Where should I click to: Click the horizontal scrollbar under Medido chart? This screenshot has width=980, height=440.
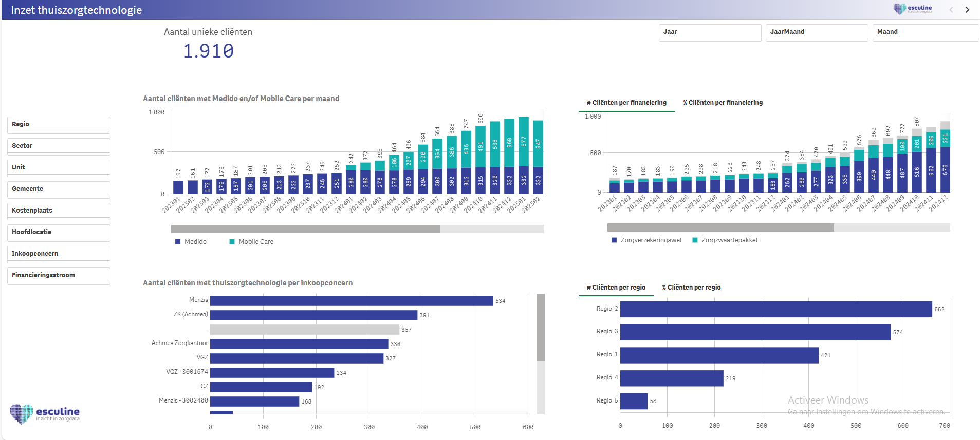tap(305, 229)
